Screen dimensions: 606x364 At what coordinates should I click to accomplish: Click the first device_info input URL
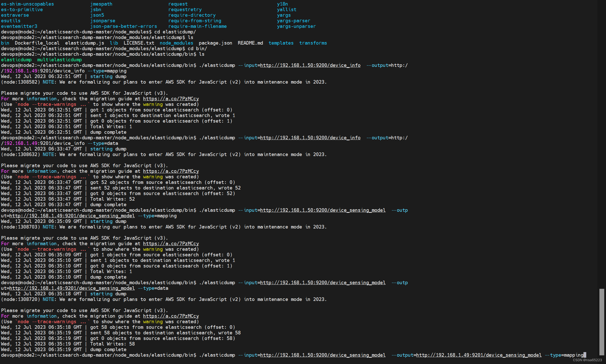coord(310,65)
